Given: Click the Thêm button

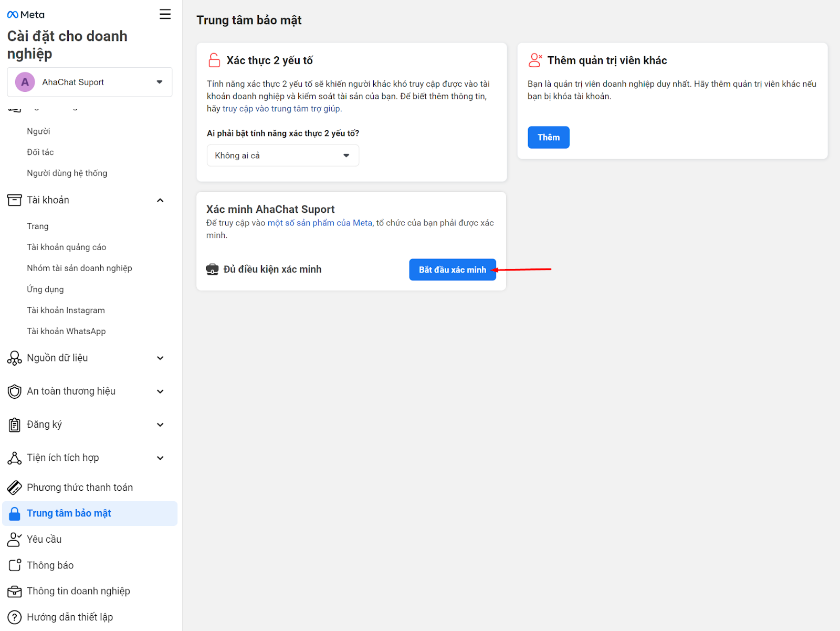Looking at the screenshot, I should click(x=549, y=138).
